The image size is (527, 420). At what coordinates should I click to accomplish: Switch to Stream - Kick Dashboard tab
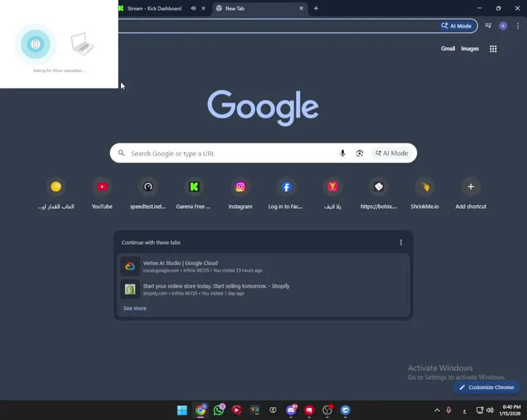[154, 8]
